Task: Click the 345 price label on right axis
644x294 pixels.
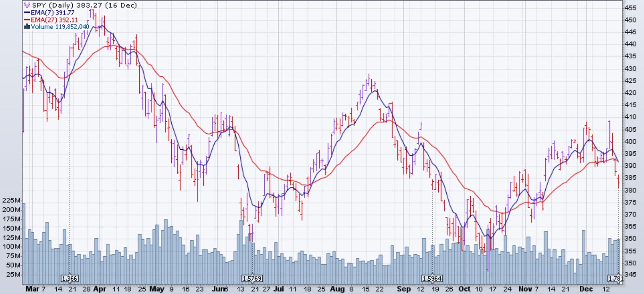Action: (631, 274)
